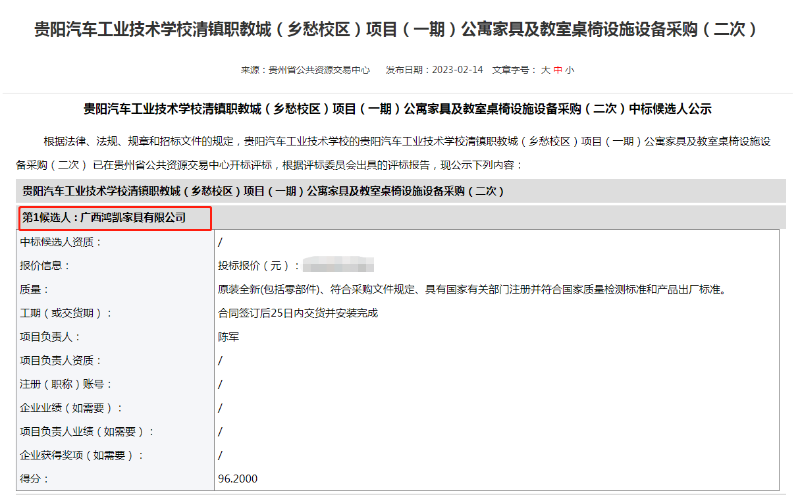This screenshot has width=800, height=495.
Task: Click the 报价信息 label
Action: 45,266
